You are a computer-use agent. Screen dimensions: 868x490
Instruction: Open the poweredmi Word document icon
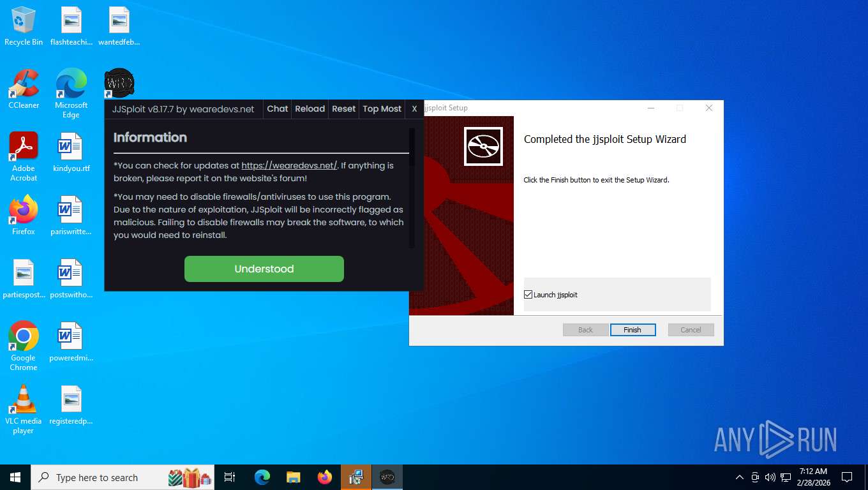click(71, 342)
